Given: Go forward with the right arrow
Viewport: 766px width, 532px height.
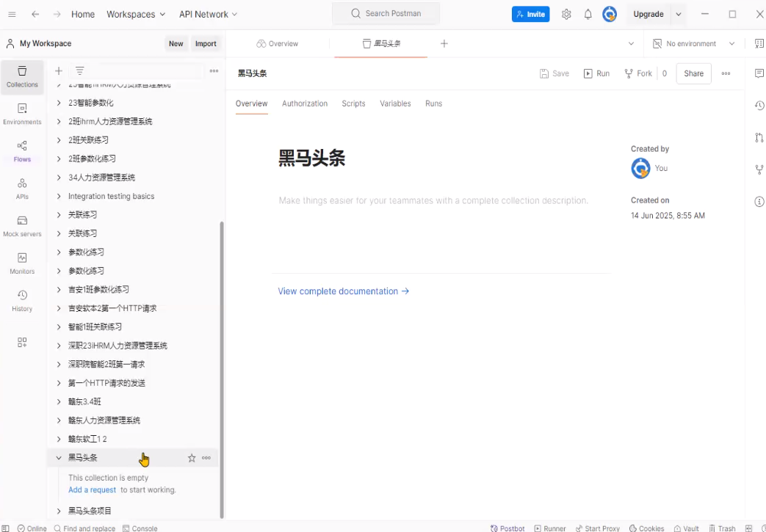Looking at the screenshot, I should [x=57, y=14].
